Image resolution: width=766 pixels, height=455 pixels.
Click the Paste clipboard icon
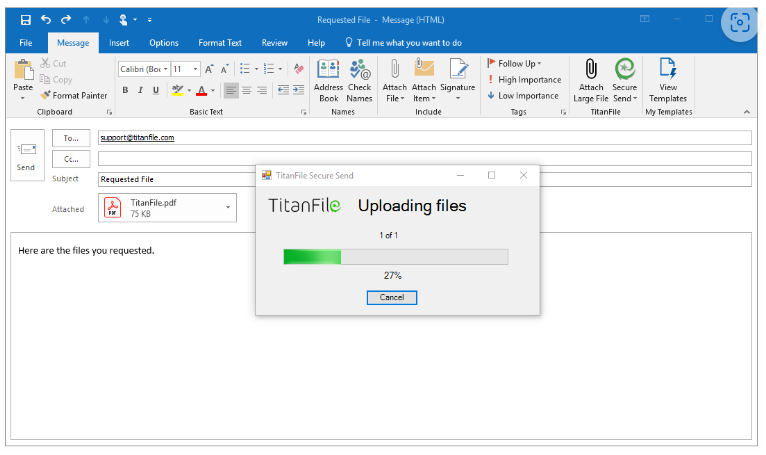[x=23, y=69]
